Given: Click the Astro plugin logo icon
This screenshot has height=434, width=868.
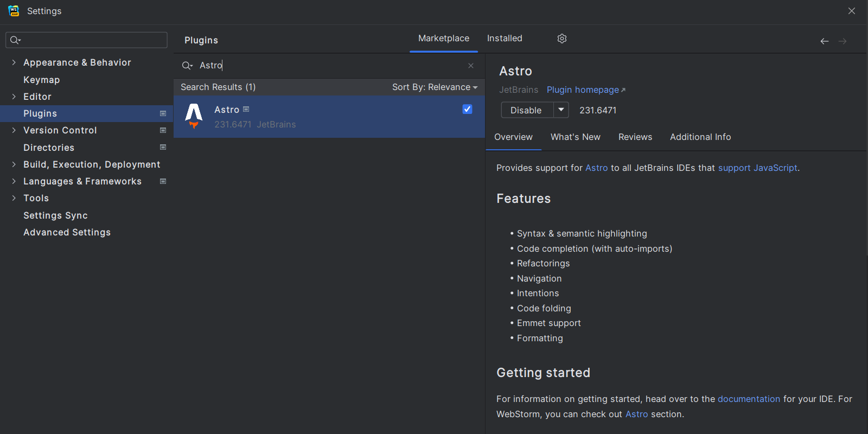Looking at the screenshot, I should point(194,116).
